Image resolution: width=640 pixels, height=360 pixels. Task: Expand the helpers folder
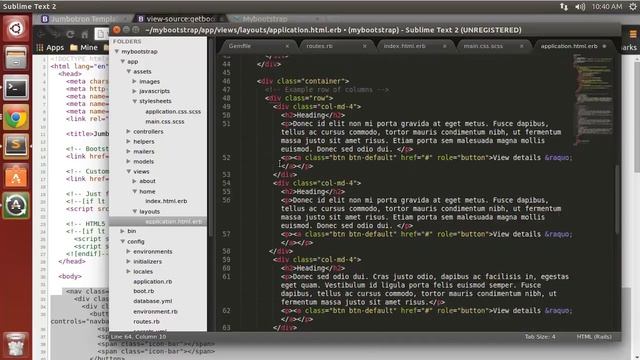coord(129,141)
